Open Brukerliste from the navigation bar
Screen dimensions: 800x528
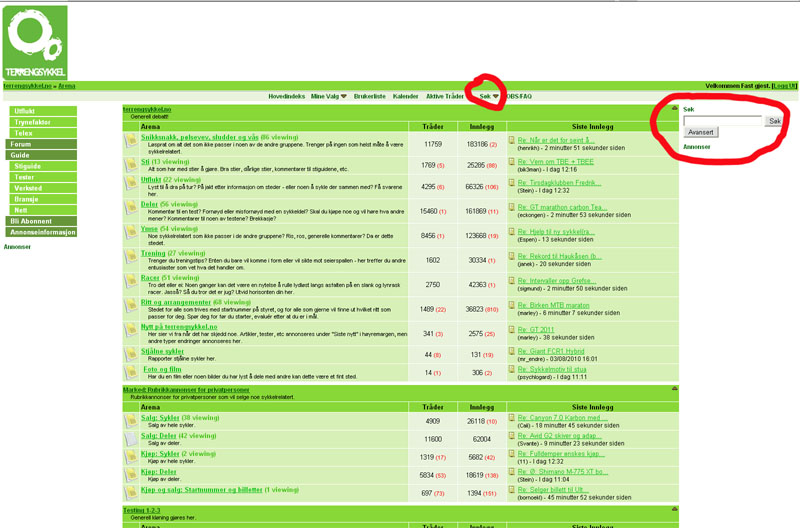click(370, 96)
